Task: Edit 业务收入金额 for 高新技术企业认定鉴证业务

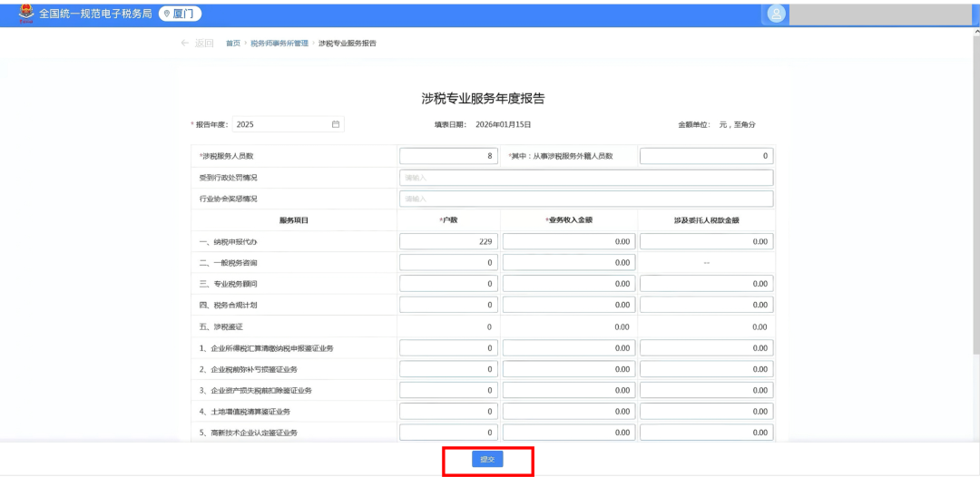Action: [569, 432]
